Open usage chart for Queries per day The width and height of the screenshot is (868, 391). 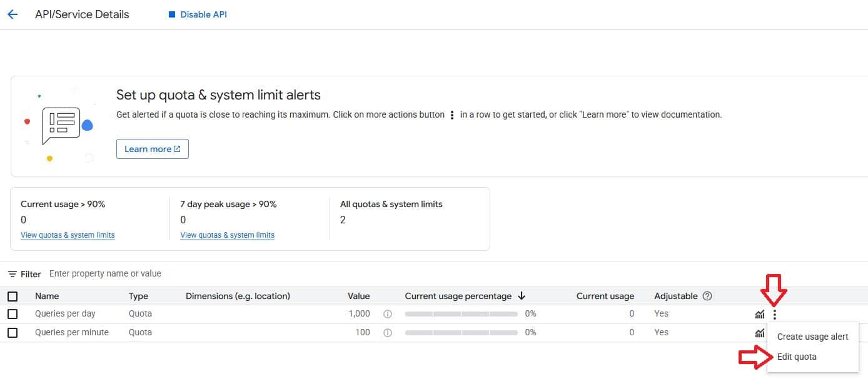click(x=760, y=314)
